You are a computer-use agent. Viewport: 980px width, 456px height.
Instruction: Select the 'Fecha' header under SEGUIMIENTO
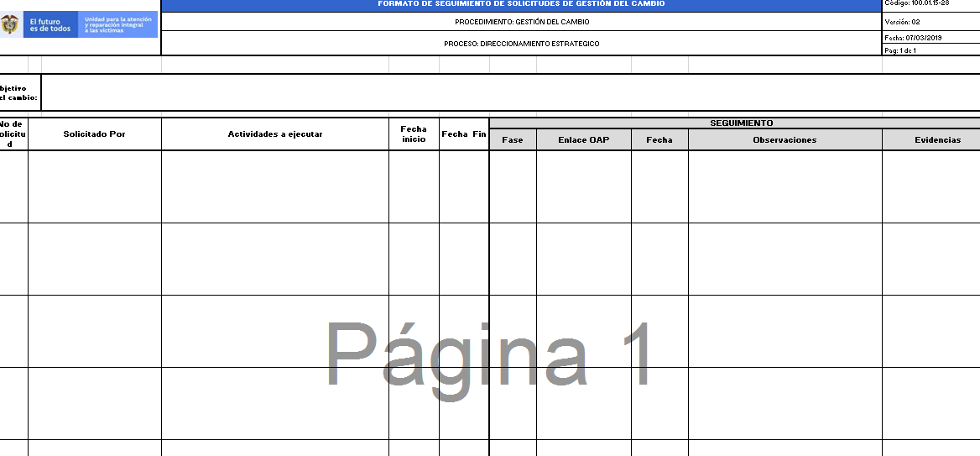[x=659, y=139]
